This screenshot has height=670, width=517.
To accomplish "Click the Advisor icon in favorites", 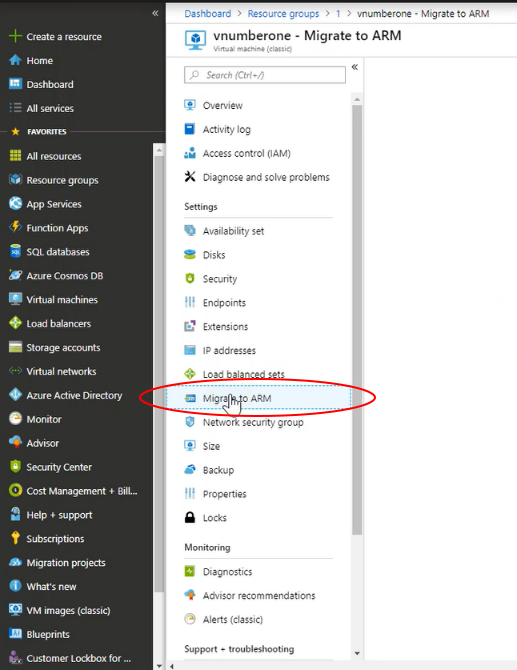I will 15,443.
